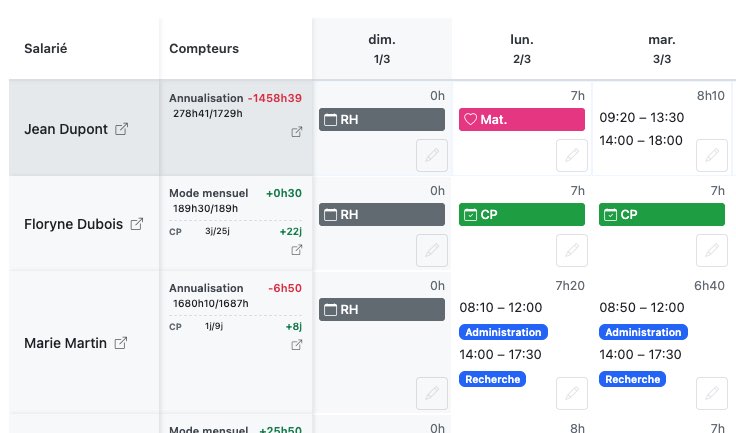This screenshot has height=433, width=736.
Task: Select Jean Dupont's Sunday RH block
Action: click(x=381, y=120)
